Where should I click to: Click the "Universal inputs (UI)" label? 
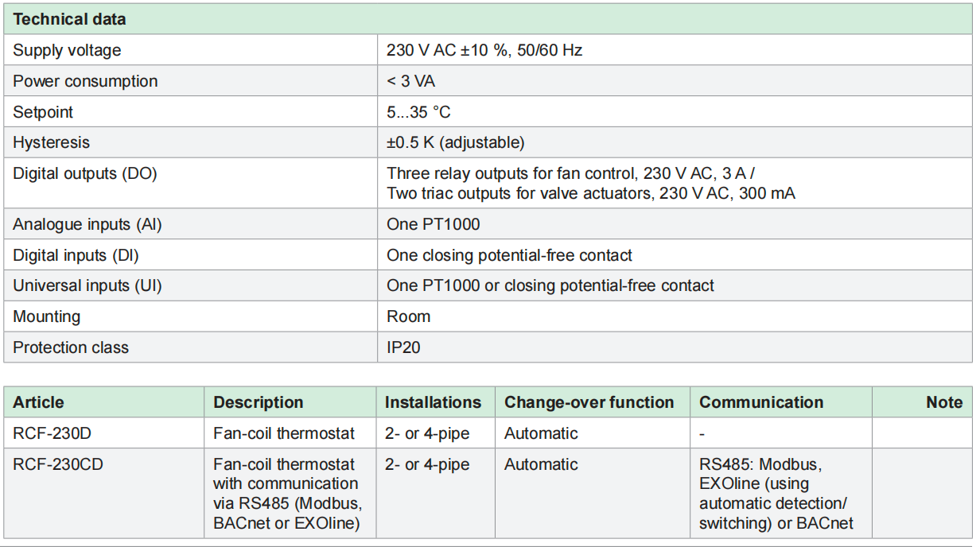click(87, 285)
